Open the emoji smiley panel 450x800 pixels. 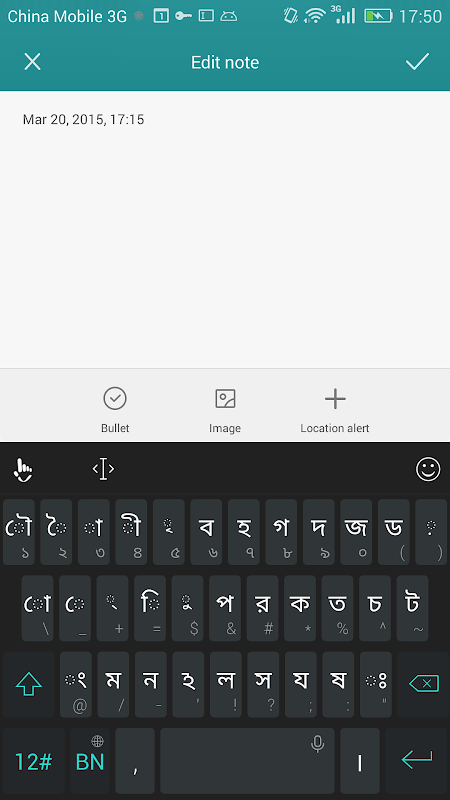[x=428, y=469]
